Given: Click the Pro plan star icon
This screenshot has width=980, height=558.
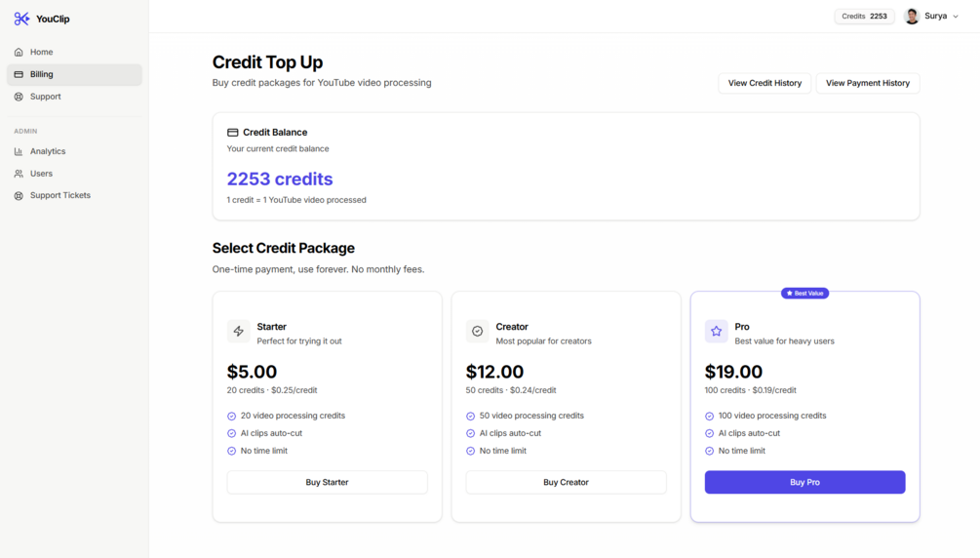Looking at the screenshot, I should (x=717, y=332).
